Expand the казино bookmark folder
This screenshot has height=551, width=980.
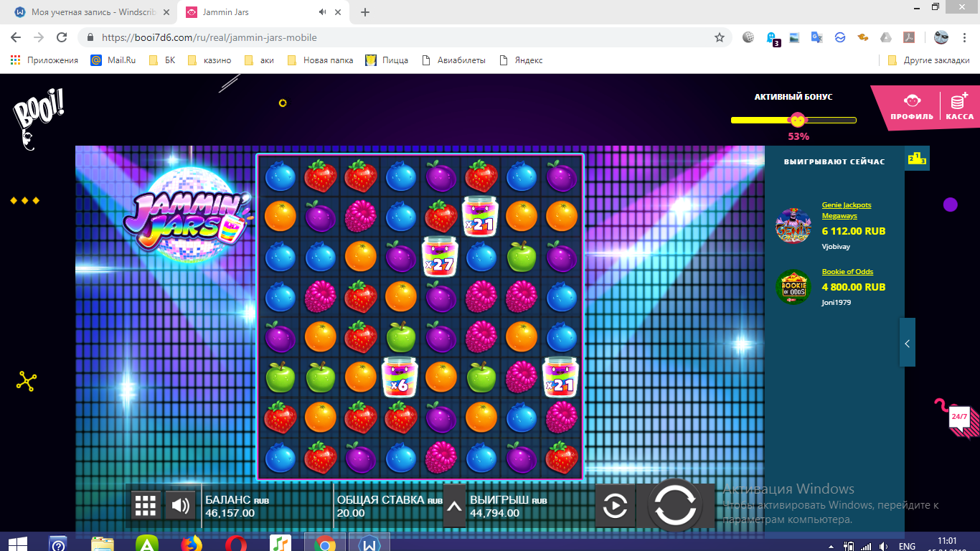point(209,60)
